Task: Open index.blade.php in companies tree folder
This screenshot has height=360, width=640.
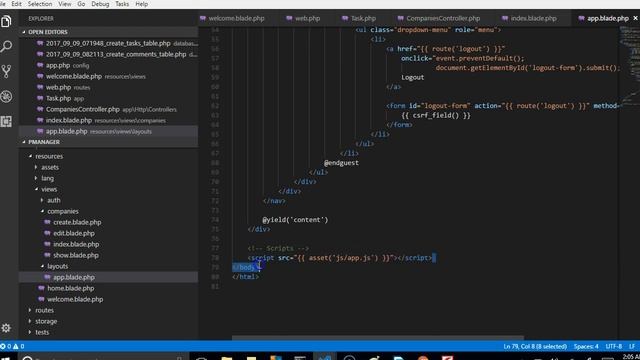Action: click(76, 244)
